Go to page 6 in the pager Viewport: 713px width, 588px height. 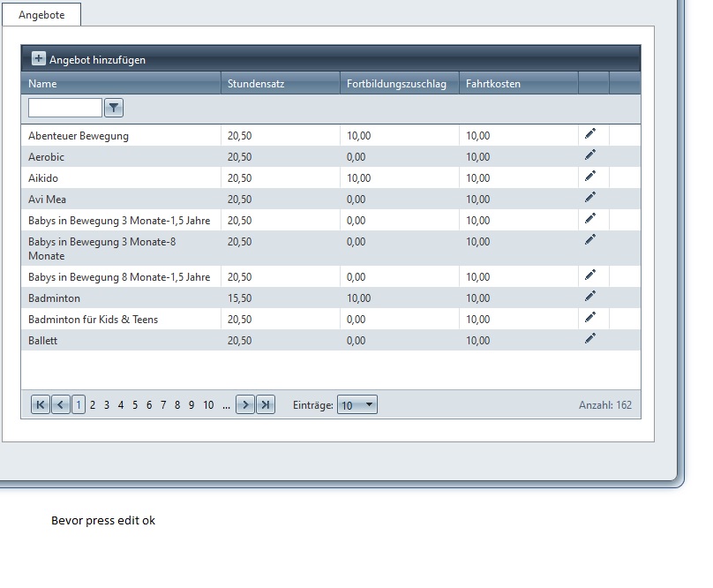pos(149,404)
